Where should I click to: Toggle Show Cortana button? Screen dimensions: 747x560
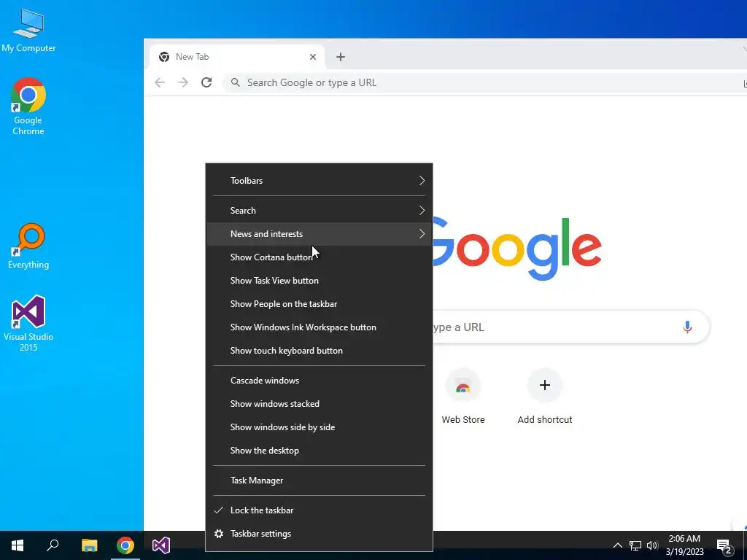pyautogui.click(x=319, y=257)
